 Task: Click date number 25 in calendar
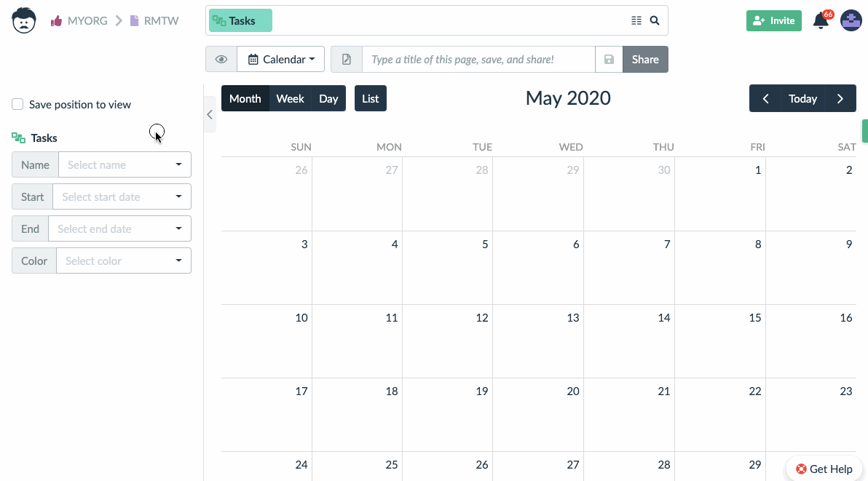391,465
